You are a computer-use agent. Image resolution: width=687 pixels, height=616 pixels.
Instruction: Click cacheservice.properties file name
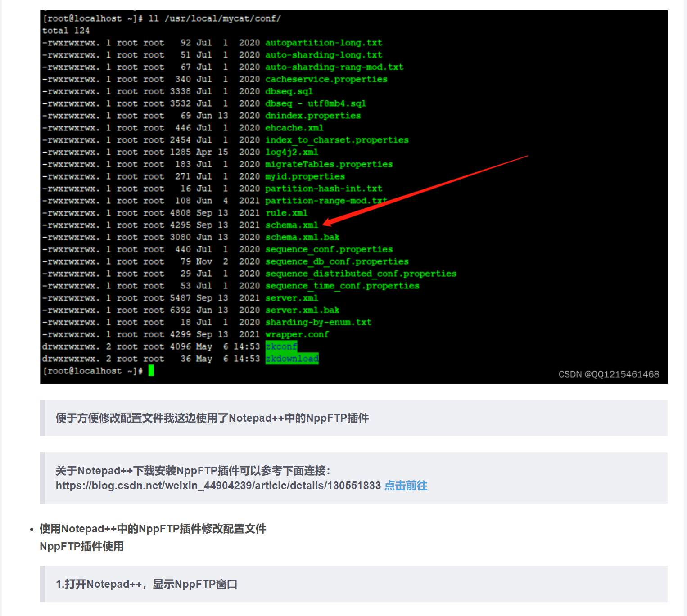[x=326, y=79]
